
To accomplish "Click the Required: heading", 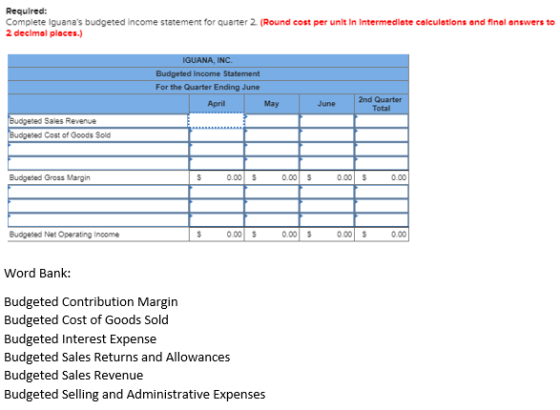I will click(26, 11).
